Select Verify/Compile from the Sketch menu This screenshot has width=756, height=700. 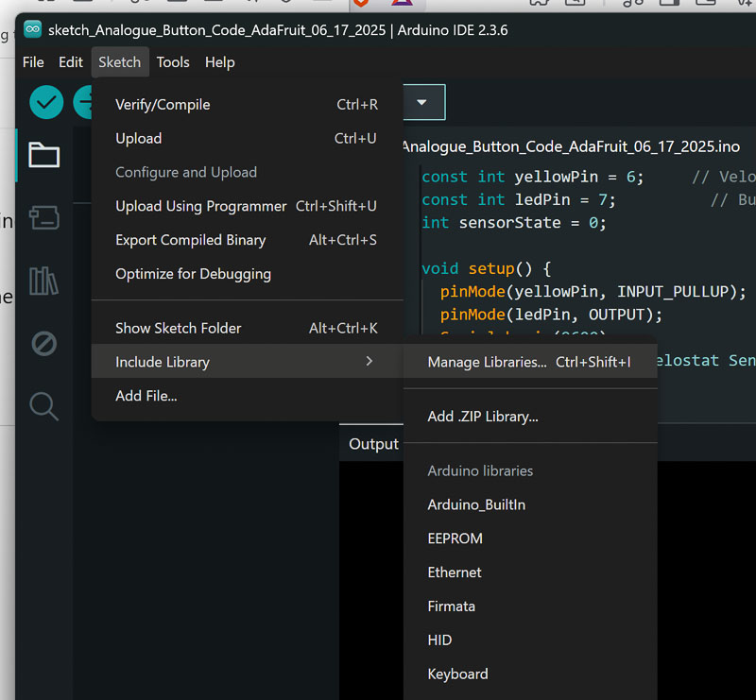point(163,105)
